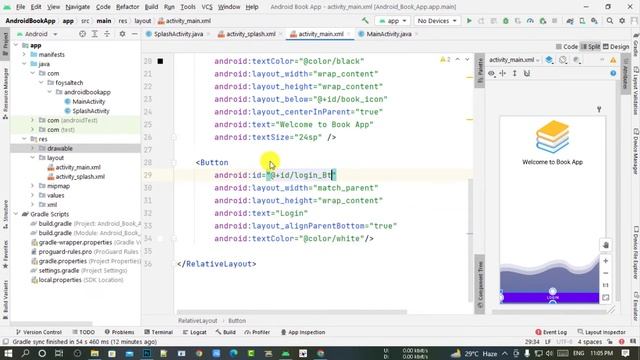This screenshot has width=640, height=360.
Task: Toggle pan hand tool in preview
Action: [x=606, y=245]
